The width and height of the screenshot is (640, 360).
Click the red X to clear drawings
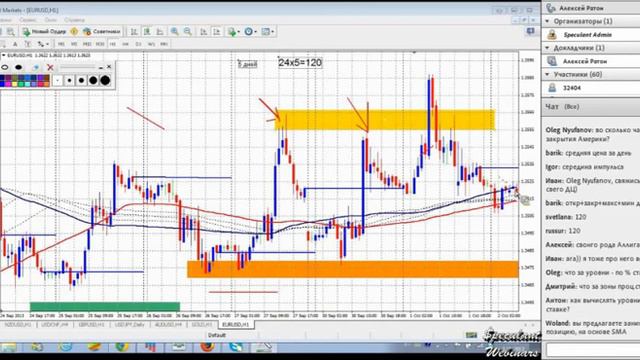50,67
